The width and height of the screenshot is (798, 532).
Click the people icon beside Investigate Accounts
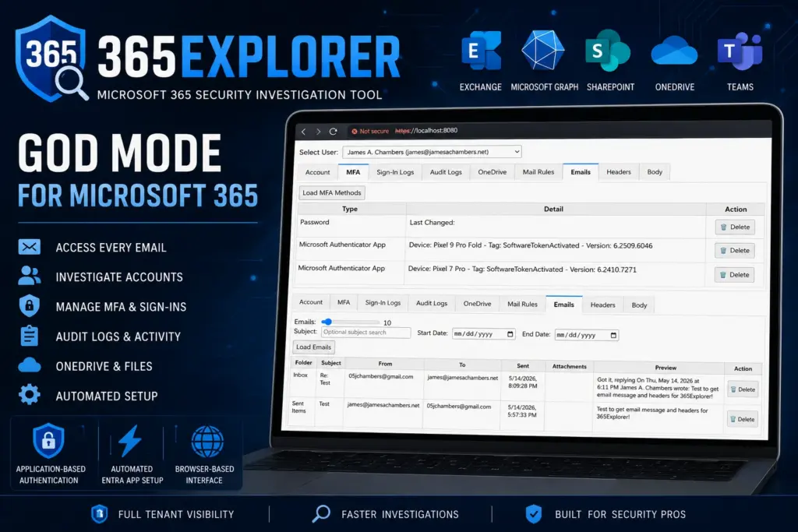tap(29, 277)
